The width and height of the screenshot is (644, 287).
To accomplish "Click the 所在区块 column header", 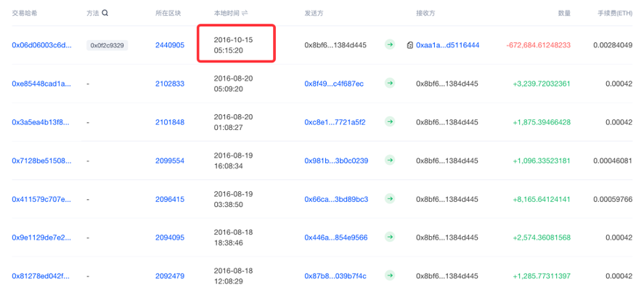I will [x=168, y=13].
